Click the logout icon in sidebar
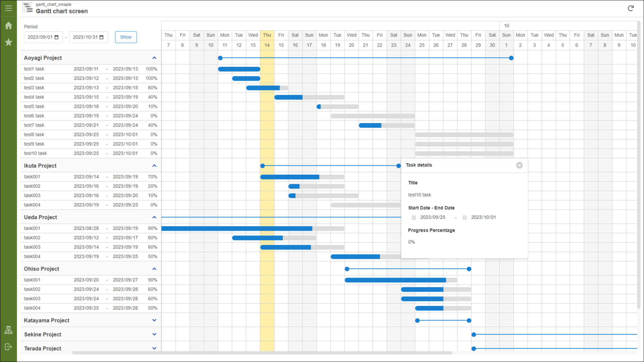Viewport: 644px width, 362px height. click(8, 347)
